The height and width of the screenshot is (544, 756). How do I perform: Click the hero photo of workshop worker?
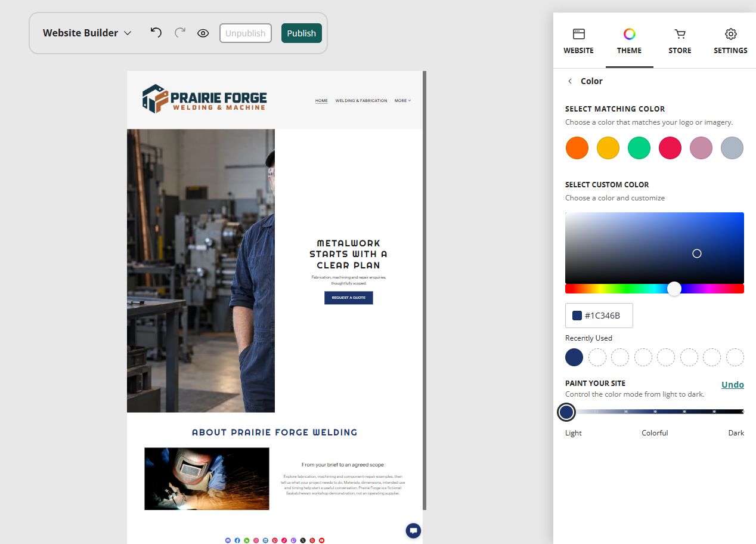point(201,271)
